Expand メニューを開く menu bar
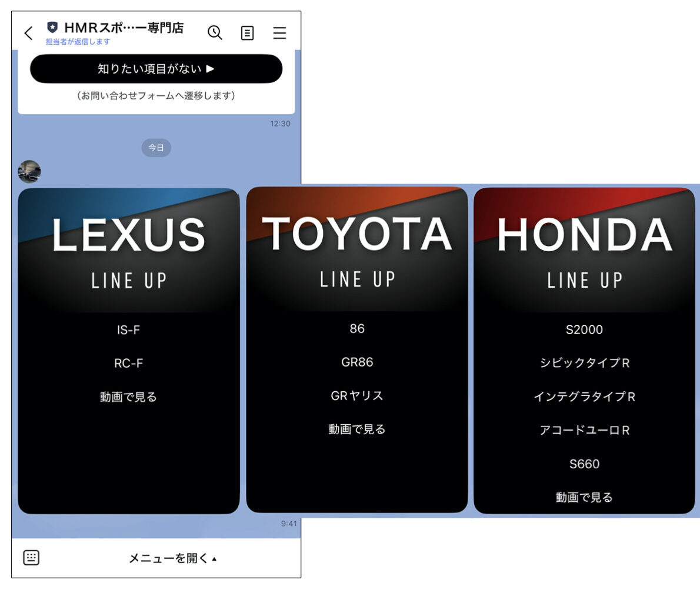This screenshot has width=700, height=596. pyautogui.click(x=172, y=558)
